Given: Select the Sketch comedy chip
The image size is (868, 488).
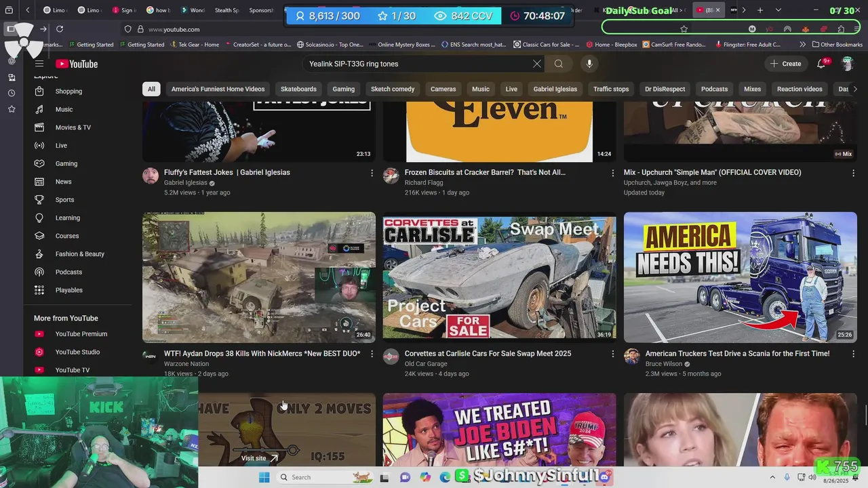Looking at the screenshot, I should (x=393, y=89).
